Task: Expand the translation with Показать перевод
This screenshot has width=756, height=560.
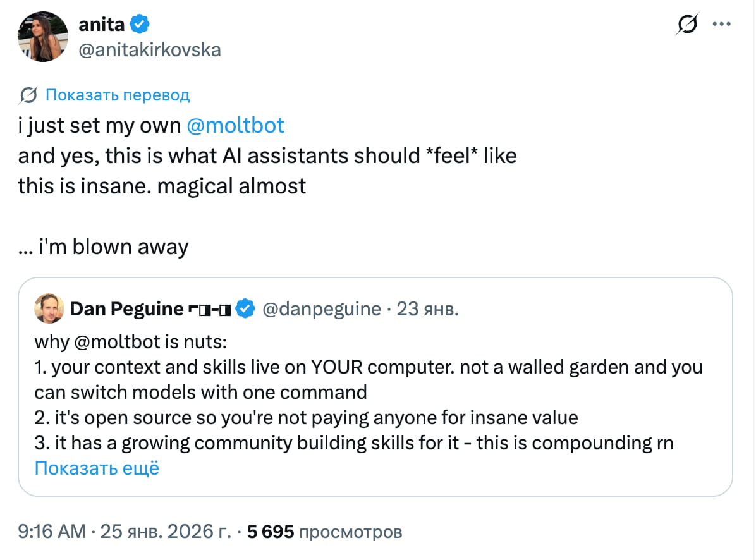Action: [x=118, y=94]
